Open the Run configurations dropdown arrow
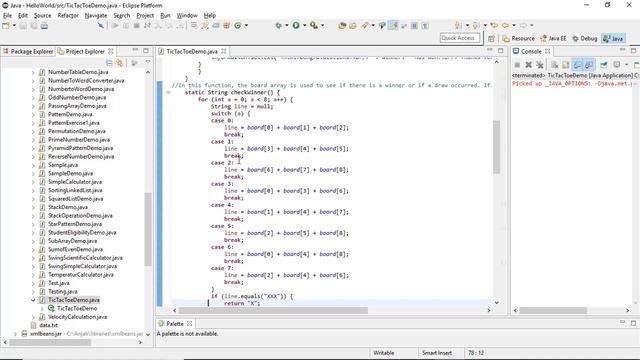 (304, 26)
